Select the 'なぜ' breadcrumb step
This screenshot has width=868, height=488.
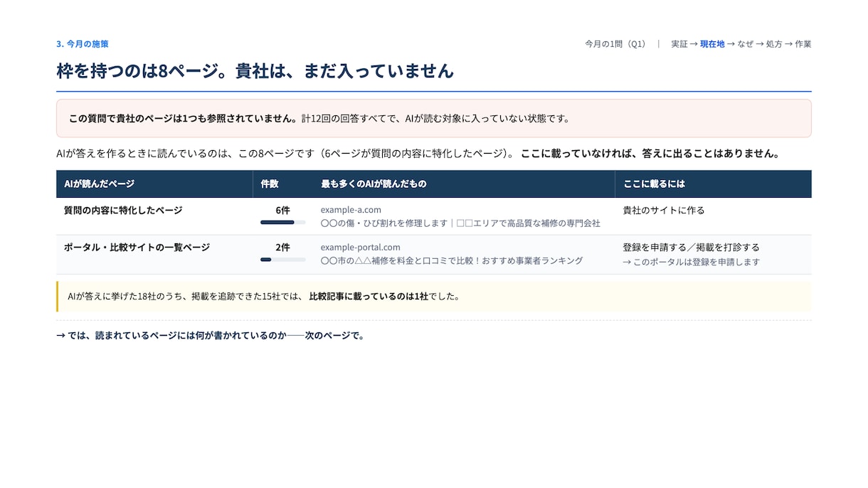(x=746, y=44)
